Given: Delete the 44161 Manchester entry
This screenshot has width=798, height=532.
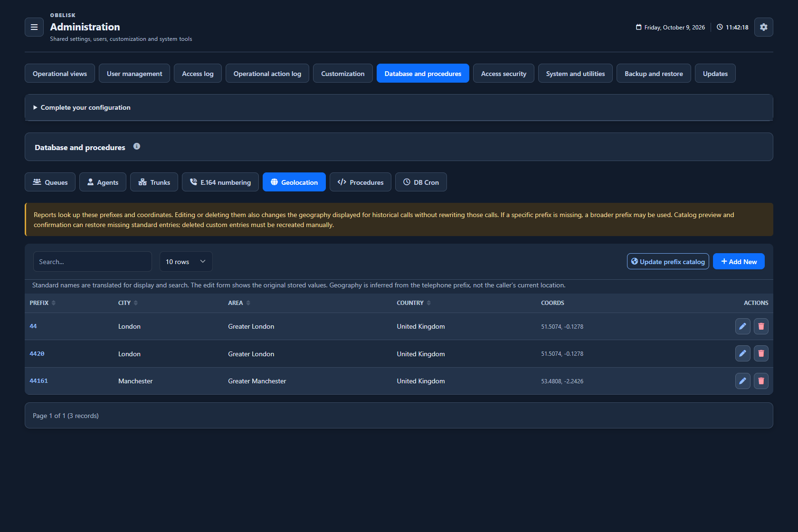Looking at the screenshot, I should 761,381.
